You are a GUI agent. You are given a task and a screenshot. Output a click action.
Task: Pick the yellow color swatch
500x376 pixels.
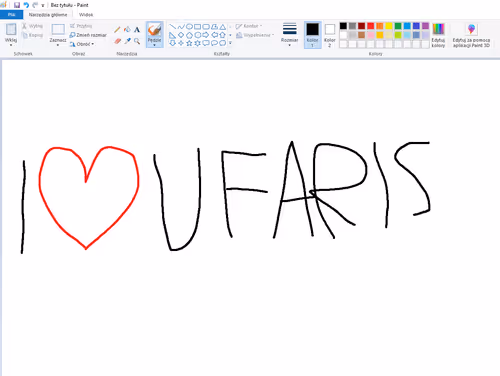pos(389,26)
